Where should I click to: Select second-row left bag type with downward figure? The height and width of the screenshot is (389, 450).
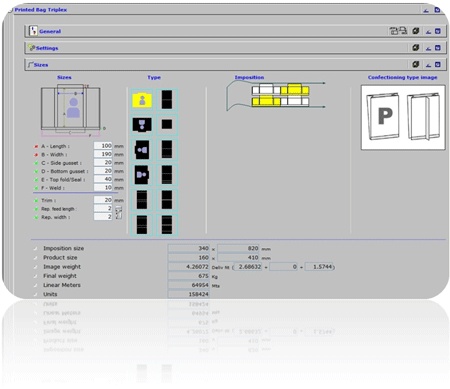142,125
